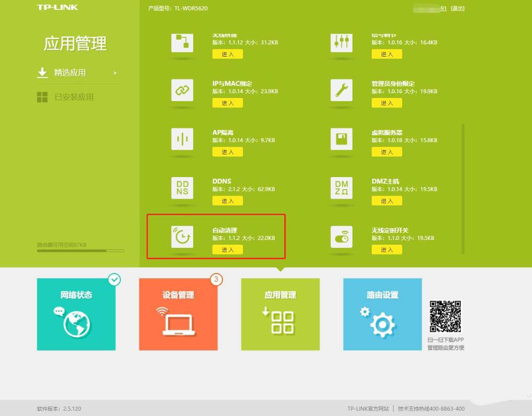
Task: Go to the 路由设置 tile
Action: [382, 314]
